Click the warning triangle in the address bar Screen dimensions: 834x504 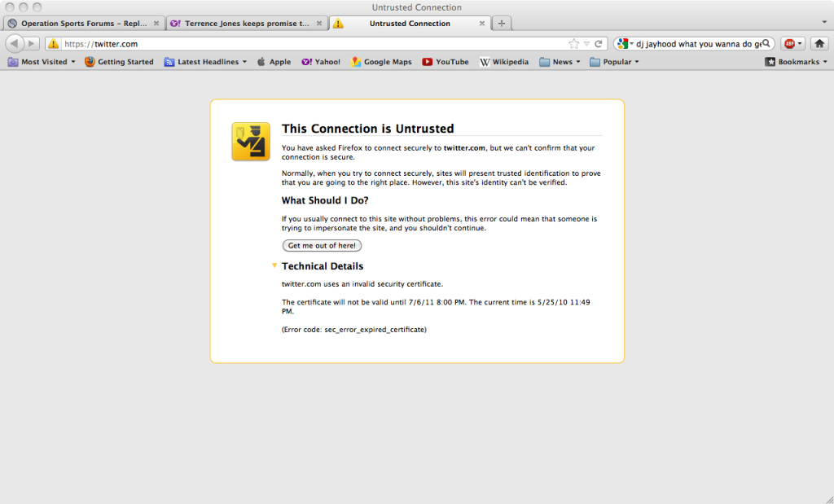(53, 44)
